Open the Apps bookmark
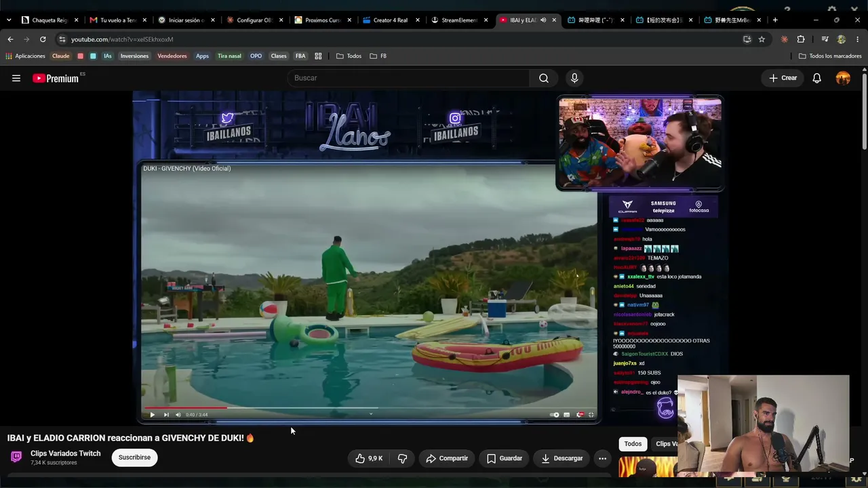Image resolution: width=868 pixels, height=488 pixels. point(202,56)
